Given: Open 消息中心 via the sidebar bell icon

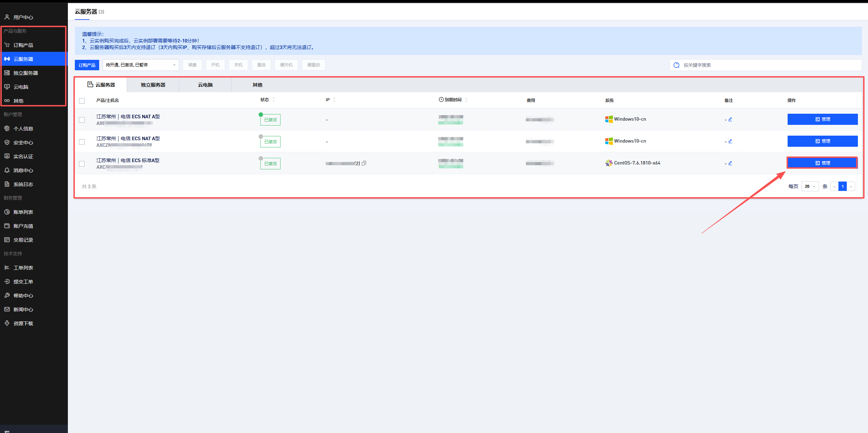Looking at the screenshot, I should tap(7, 170).
